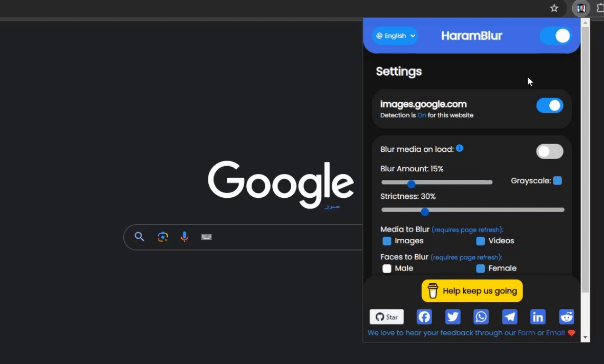Share via the LinkedIn icon
The image size is (604, 364).
tap(538, 317)
